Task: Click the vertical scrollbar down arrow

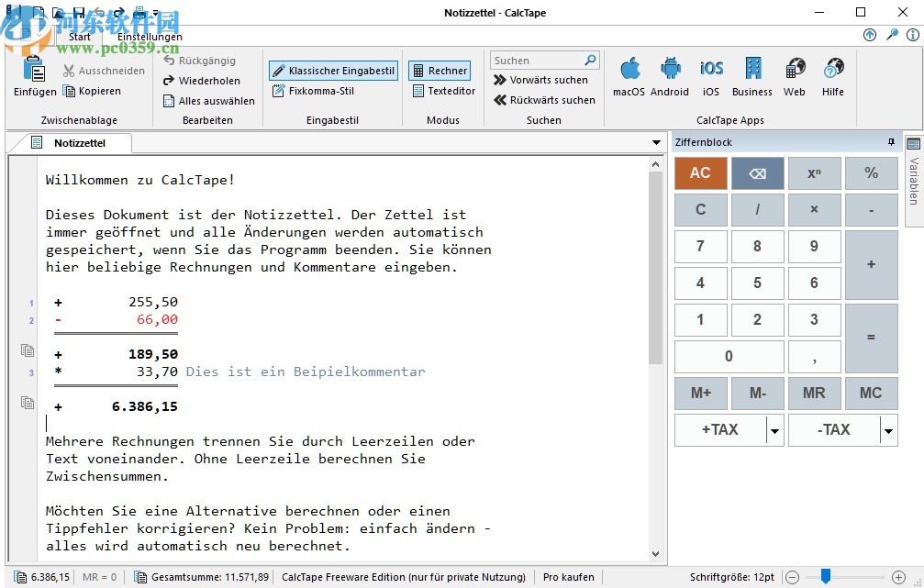Action: click(x=655, y=554)
